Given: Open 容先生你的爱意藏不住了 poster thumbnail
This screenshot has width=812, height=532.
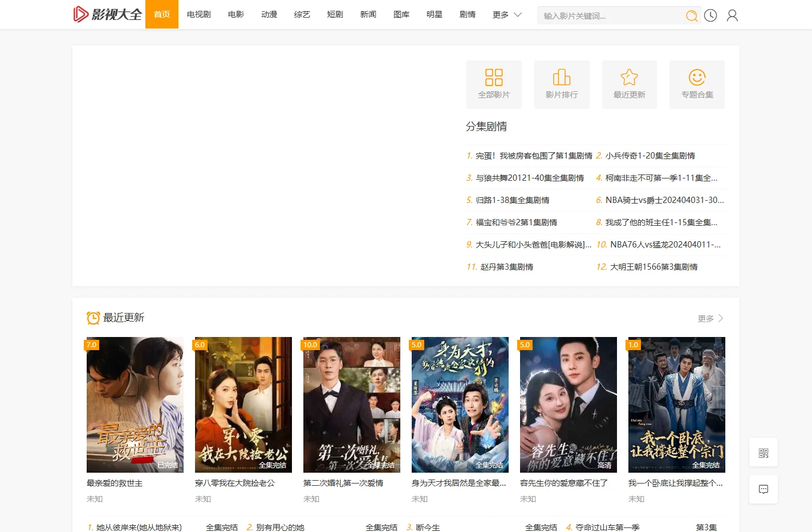Looking at the screenshot, I should 569,404.
